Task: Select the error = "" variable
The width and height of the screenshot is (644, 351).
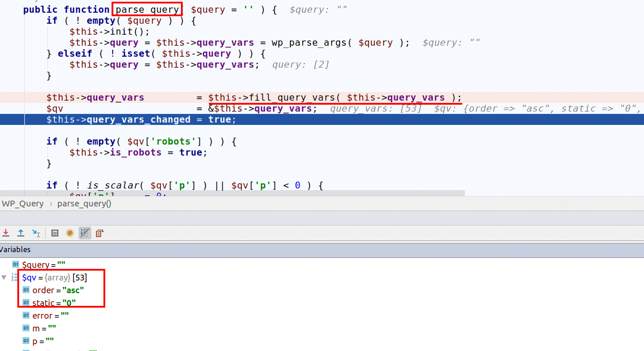Action: tap(50, 315)
